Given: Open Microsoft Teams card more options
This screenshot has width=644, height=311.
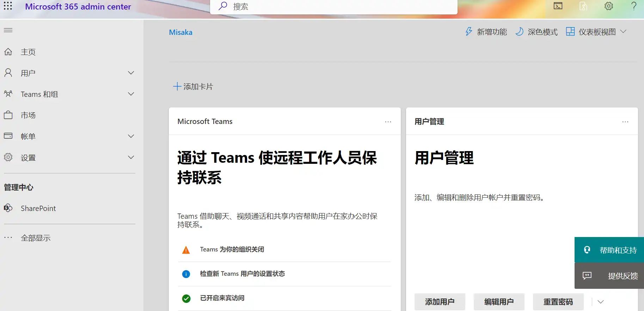Looking at the screenshot, I should pyautogui.click(x=388, y=122).
